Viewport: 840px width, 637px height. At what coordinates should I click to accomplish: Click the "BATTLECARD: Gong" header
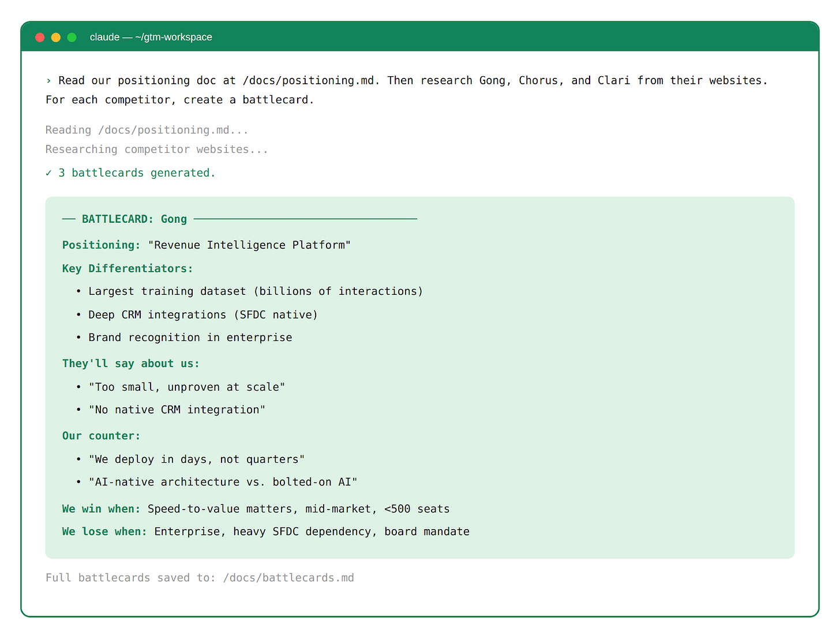coord(134,219)
